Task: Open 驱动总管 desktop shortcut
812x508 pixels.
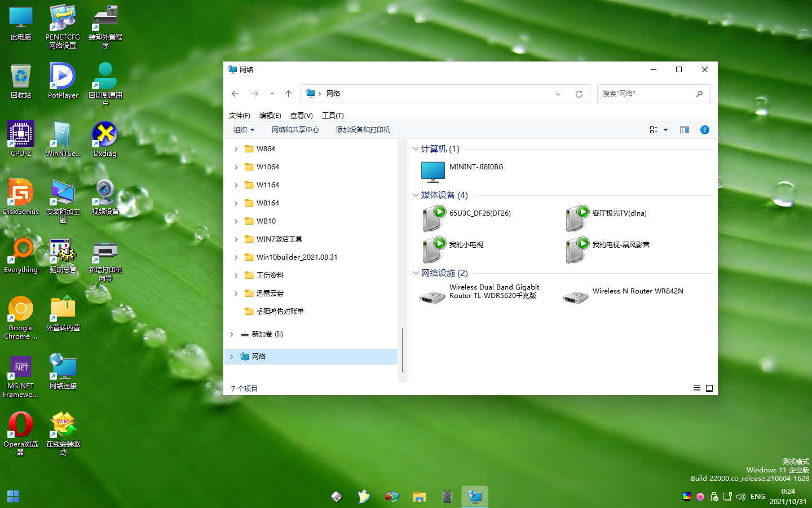Action: [x=63, y=255]
